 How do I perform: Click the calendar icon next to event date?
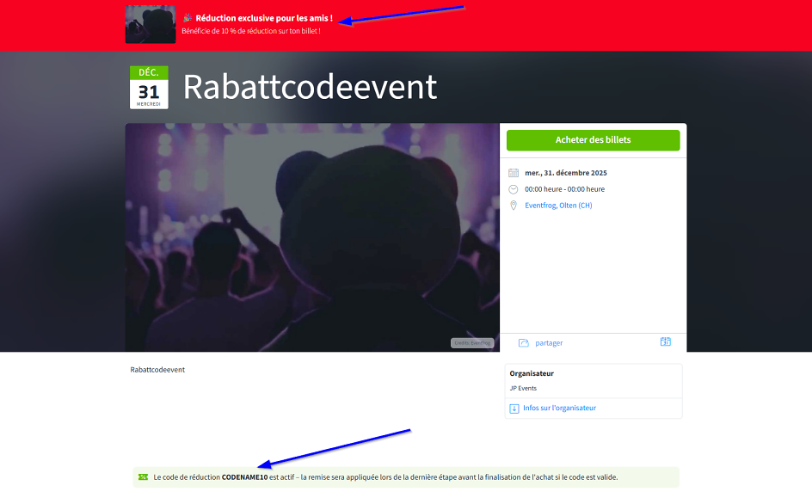tap(514, 173)
